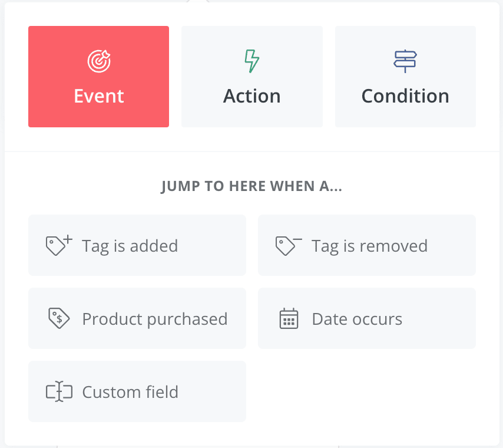The height and width of the screenshot is (448, 503).
Task: Switch to the Event tab
Action: [98, 77]
